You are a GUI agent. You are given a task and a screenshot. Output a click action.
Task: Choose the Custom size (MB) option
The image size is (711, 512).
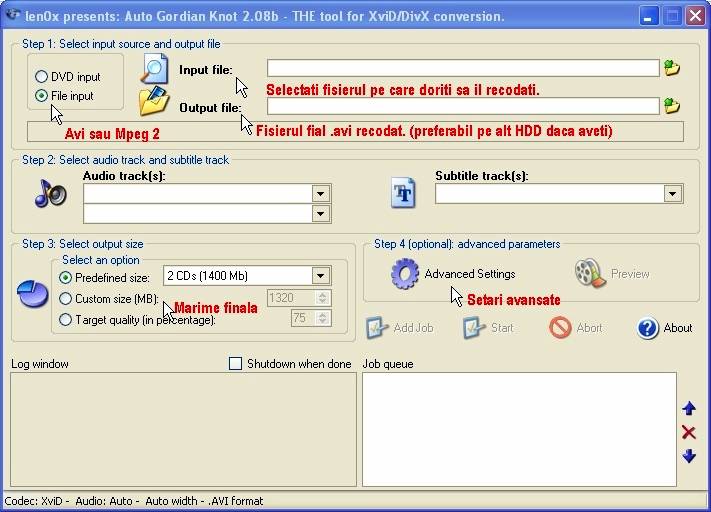click(x=66, y=298)
